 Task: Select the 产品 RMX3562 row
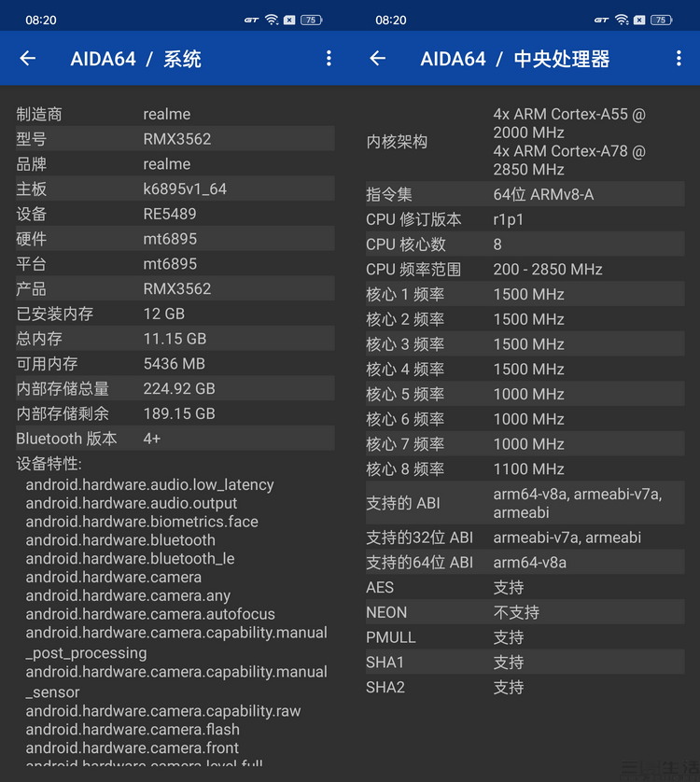(175, 288)
